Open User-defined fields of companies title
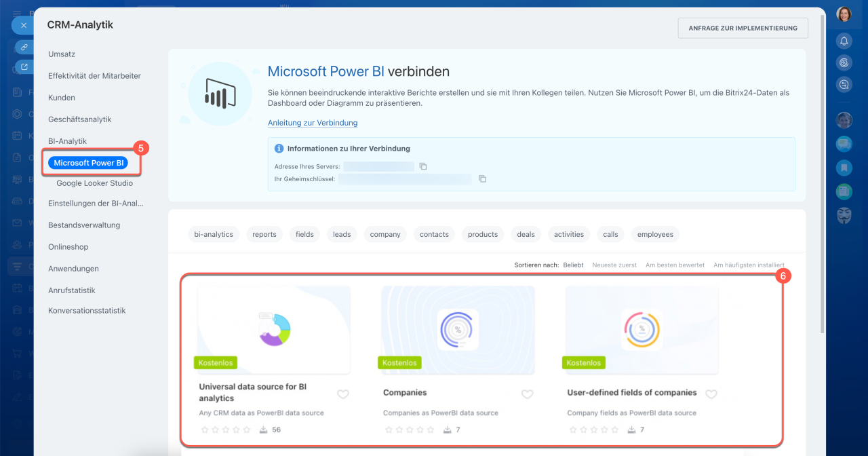Image resolution: width=868 pixels, height=456 pixels. (632, 392)
